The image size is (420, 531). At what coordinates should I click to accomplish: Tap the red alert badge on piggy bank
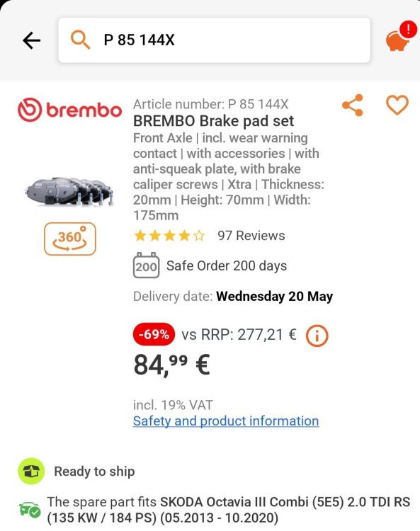click(409, 29)
